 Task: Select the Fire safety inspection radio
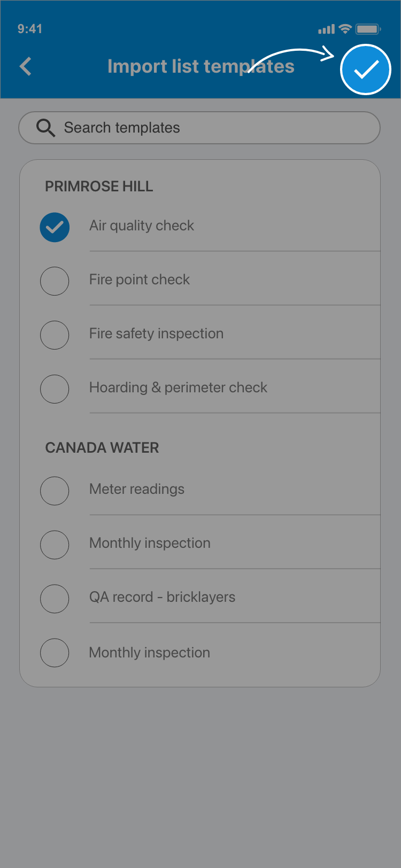[55, 335]
